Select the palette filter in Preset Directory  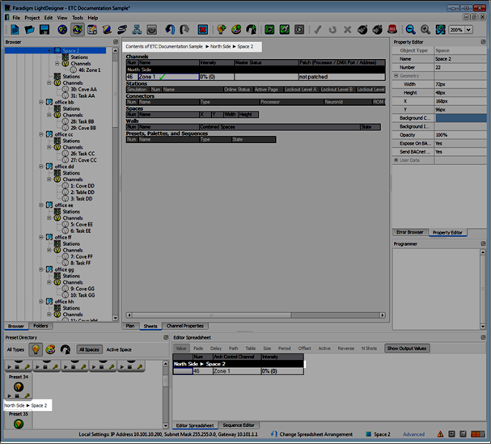point(50,349)
